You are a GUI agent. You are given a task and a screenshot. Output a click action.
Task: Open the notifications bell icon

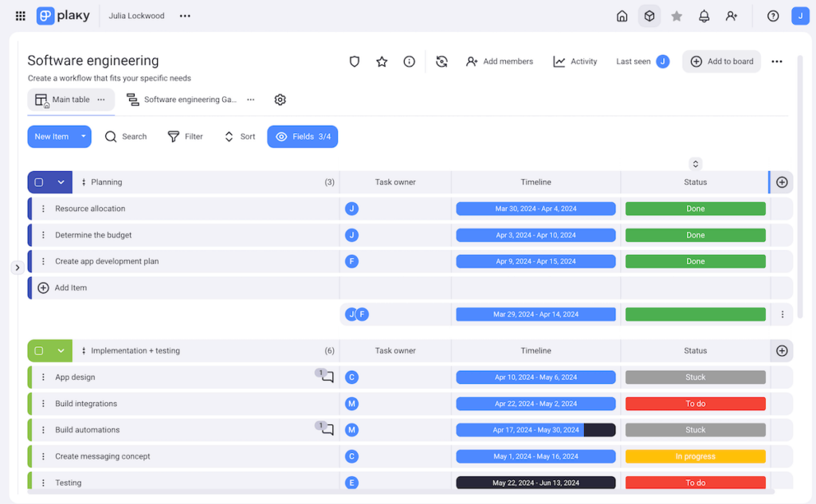point(704,15)
